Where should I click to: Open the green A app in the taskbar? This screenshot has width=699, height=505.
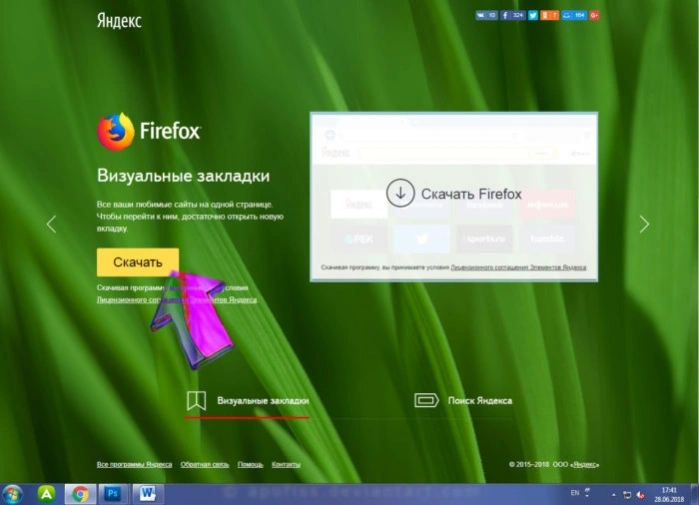click(x=47, y=494)
